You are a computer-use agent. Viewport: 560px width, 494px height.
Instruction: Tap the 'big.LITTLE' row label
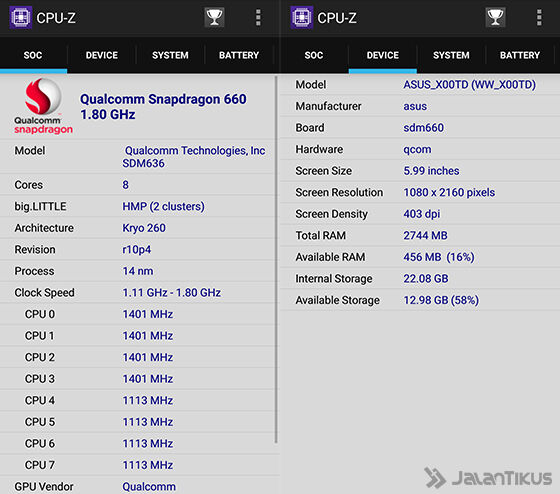(x=40, y=206)
